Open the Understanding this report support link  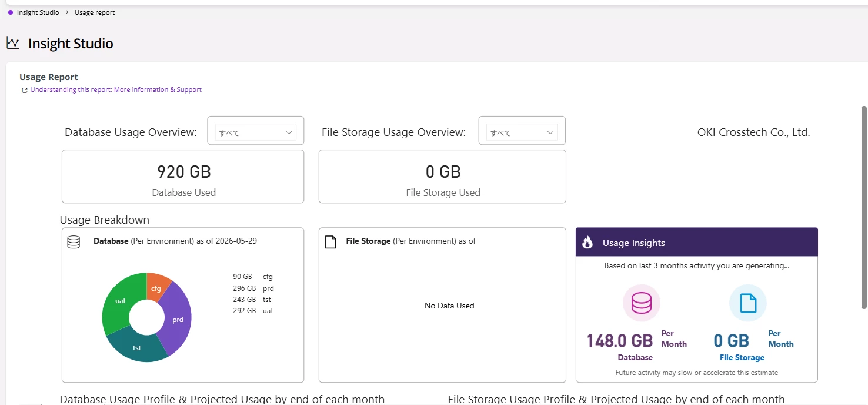(116, 90)
